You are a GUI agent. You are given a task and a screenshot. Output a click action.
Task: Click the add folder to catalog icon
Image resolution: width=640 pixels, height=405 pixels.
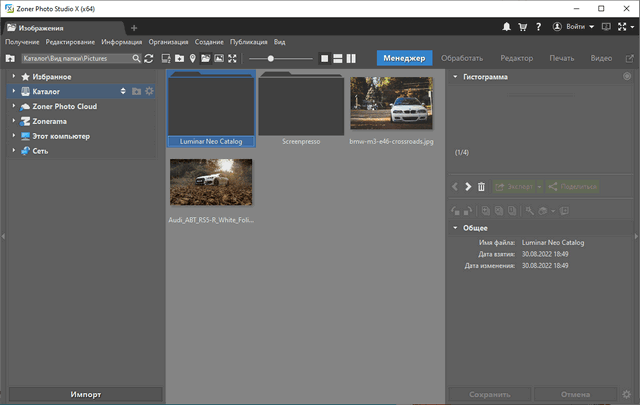point(136,91)
